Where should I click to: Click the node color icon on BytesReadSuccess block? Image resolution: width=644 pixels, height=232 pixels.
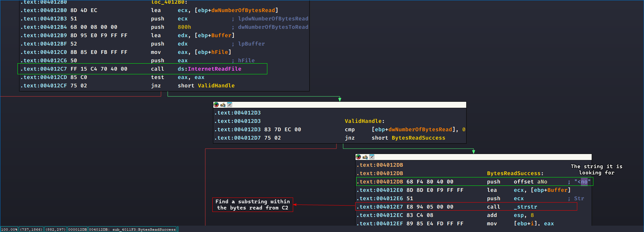click(x=358, y=157)
